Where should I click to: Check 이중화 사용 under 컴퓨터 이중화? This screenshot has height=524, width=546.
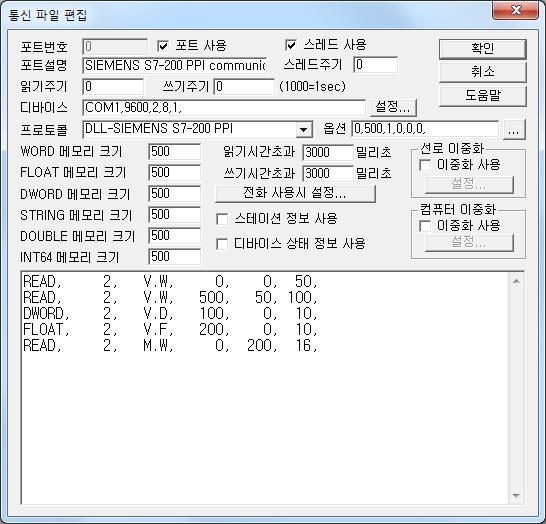[425, 226]
